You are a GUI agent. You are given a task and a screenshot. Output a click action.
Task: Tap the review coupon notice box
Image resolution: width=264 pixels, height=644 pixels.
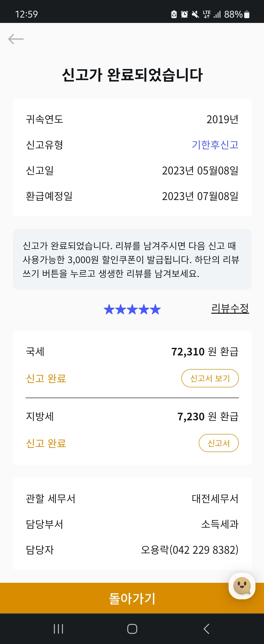pyautogui.click(x=132, y=259)
